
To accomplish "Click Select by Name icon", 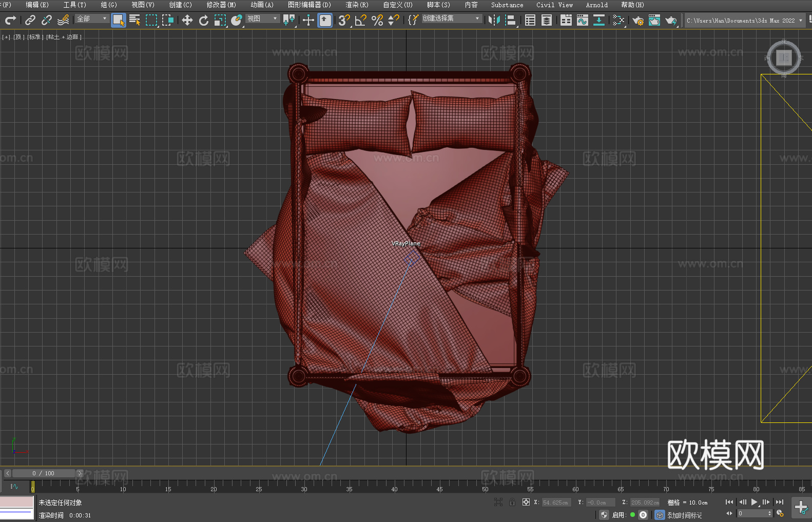I will coord(134,20).
